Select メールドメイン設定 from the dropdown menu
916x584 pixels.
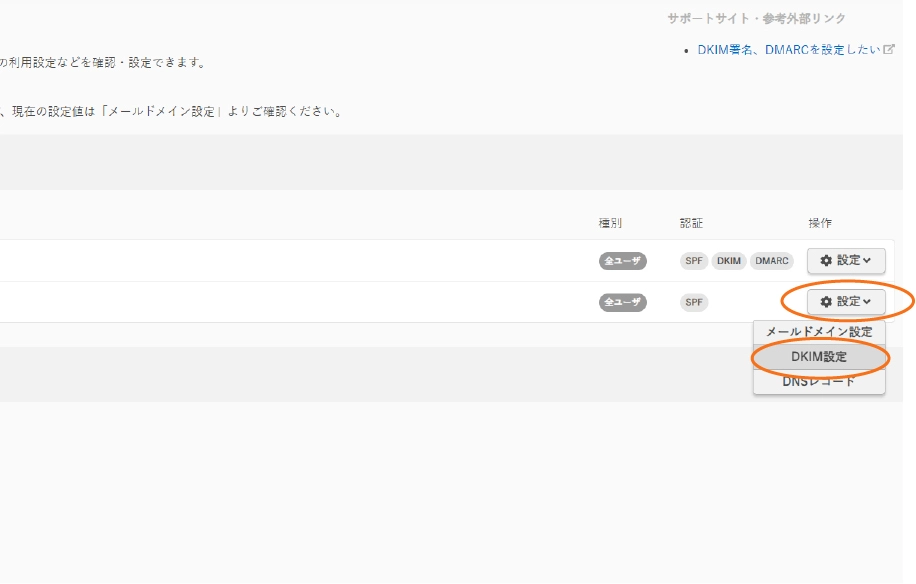click(x=818, y=332)
